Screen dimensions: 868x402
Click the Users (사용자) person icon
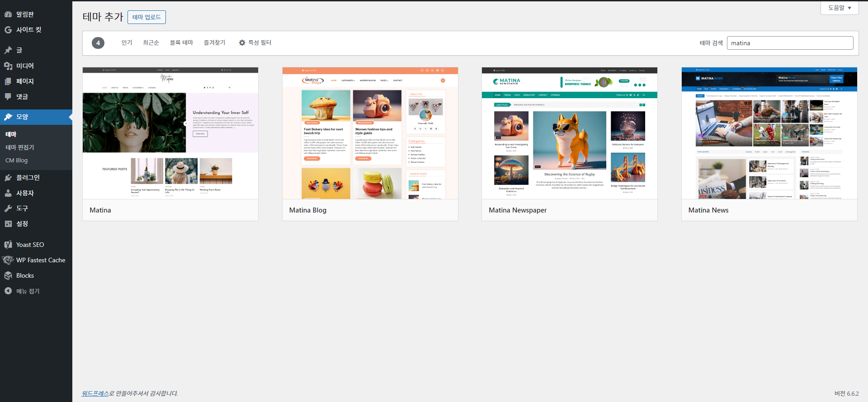(8, 193)
